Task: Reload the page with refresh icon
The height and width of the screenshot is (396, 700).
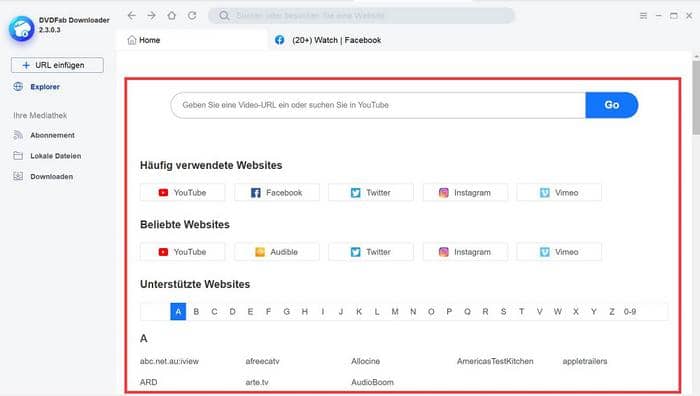Action: coord(192,16)
